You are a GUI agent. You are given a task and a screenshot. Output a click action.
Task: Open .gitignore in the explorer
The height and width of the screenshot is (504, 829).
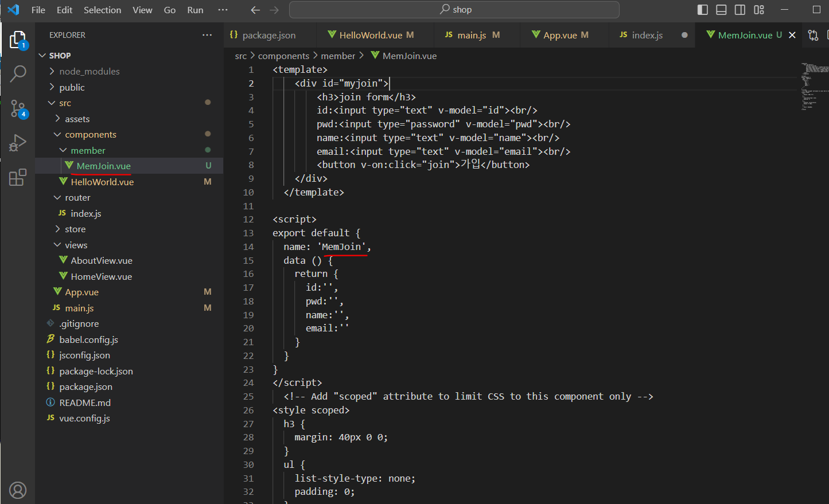click(x=130, y=323)
